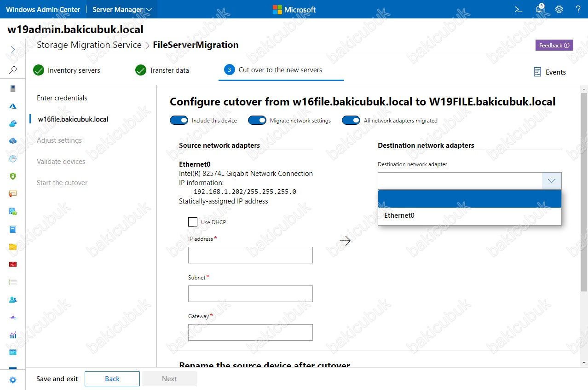Viewport: 588px width, 390px height.
Task: Open PowerShell prompt icon in header
Action: tap(519, 9)
